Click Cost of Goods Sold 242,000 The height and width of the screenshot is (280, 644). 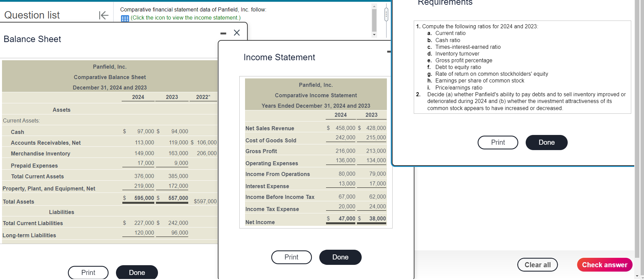[x=345, y=137]
